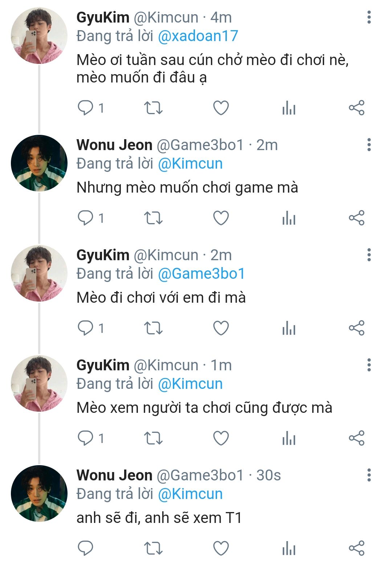Open GyuKim's avatar on the top tweet

tap(39, 36)
